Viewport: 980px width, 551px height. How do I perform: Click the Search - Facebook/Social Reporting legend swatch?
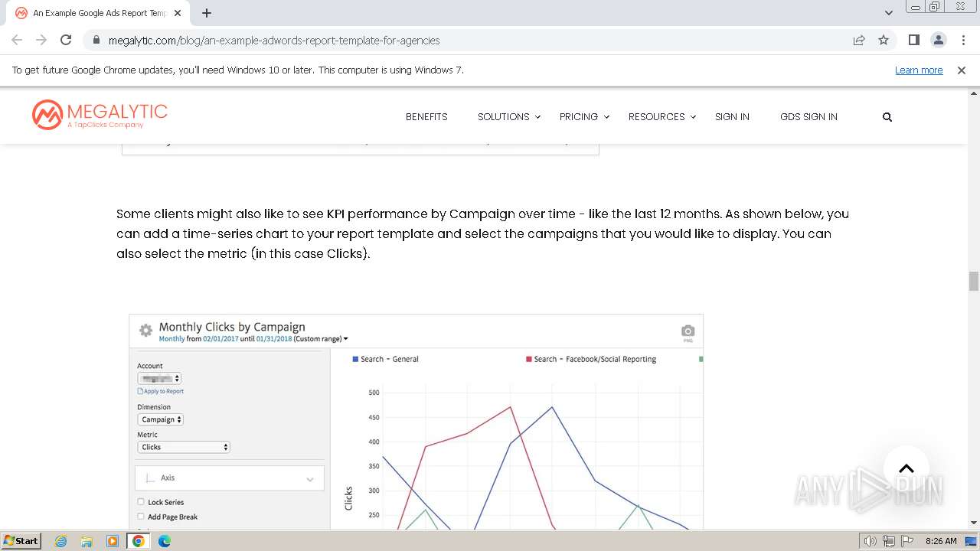coord(528,359)
